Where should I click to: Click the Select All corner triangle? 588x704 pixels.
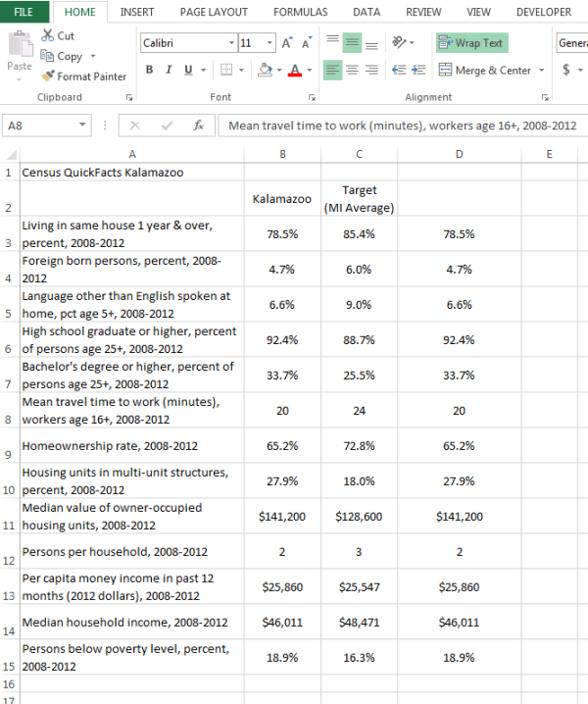11,155
